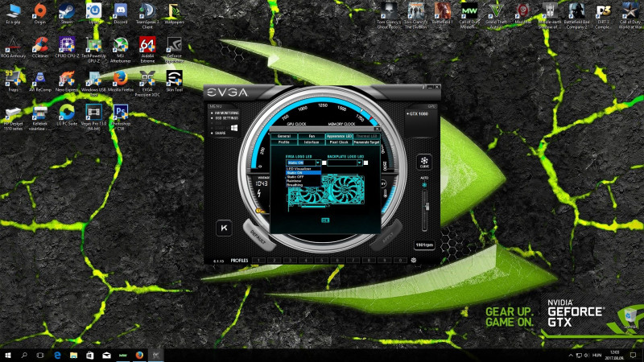This screenshot has width=644, height=362.
Task: Switch to the Framerate Target tab
Action: (x=366, y=142)
